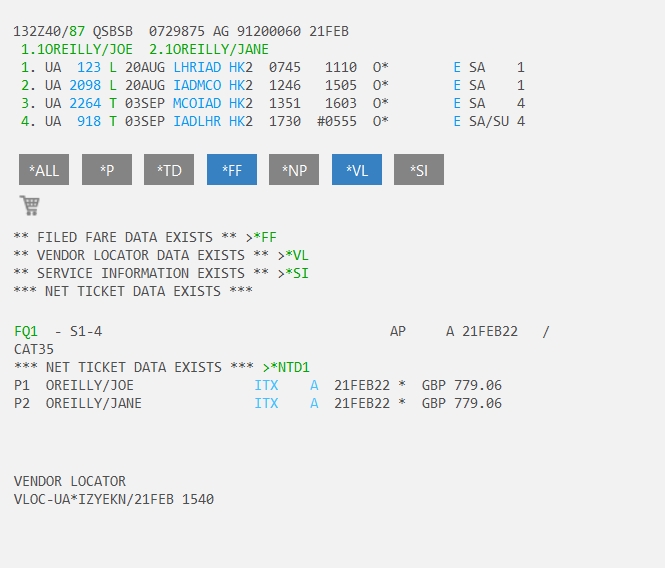Click city pair LHRIAD
The width and height of the screenshot is (665, 568).
pos(197,67)
